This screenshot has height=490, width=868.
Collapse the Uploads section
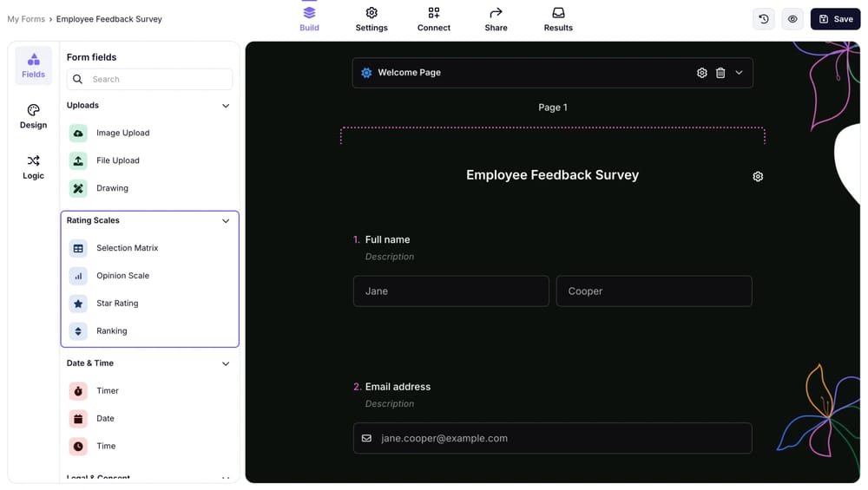point(226,106)
